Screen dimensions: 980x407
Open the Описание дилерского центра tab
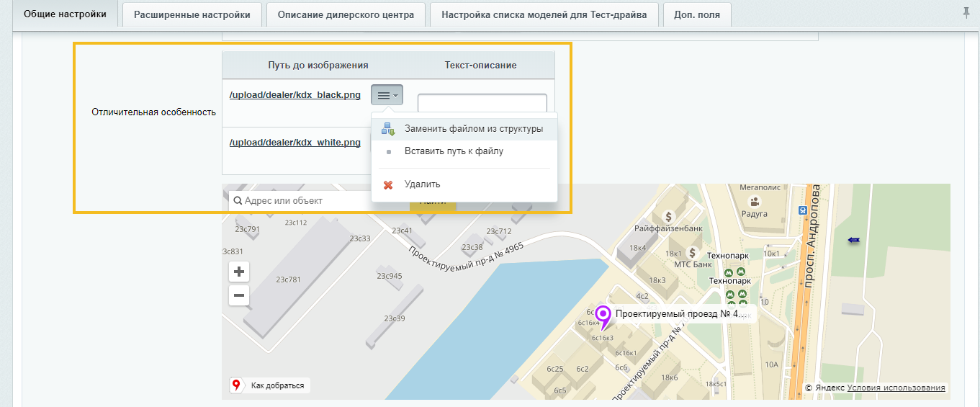click(x=346, y=14)
